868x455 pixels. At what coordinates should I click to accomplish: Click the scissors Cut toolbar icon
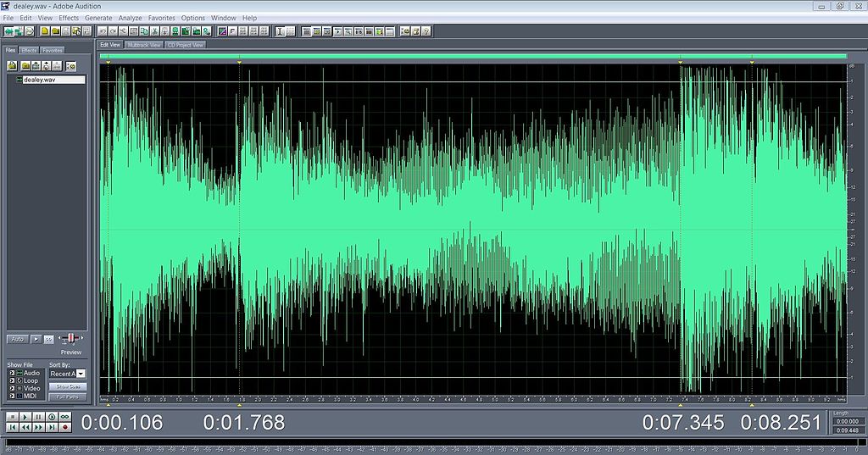[x=155, y=31]
